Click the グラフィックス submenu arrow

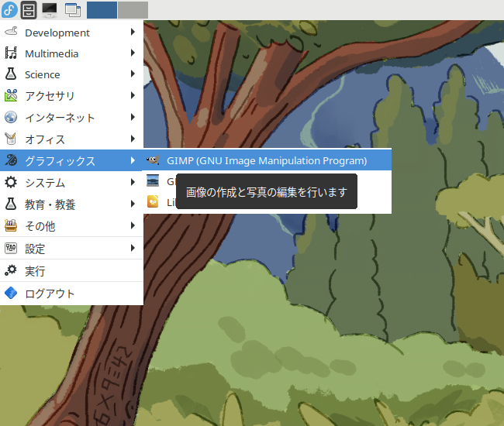(133, 160)
